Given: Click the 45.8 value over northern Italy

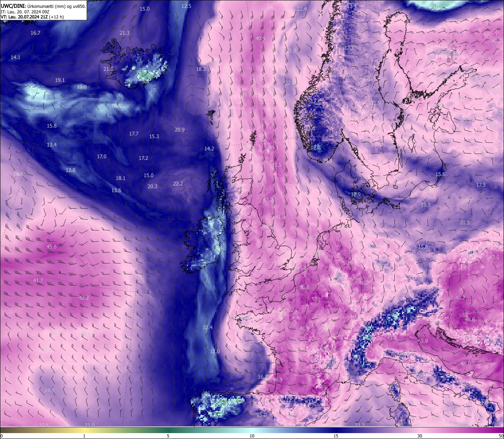Looking at the screenshot, I should [x=423, y=341].
